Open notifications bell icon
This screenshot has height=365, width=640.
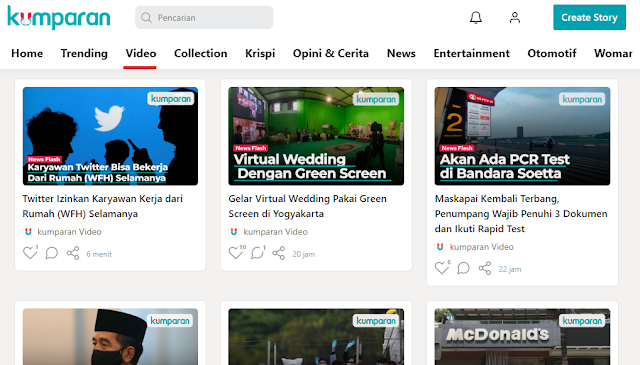click(476, 18)
